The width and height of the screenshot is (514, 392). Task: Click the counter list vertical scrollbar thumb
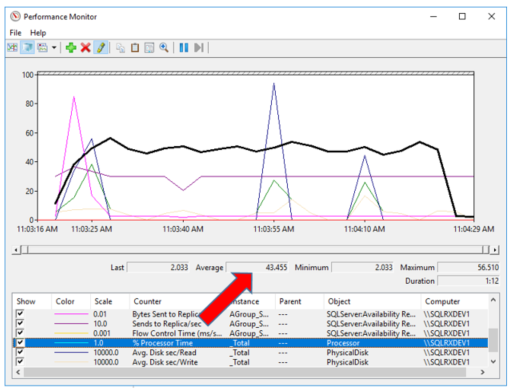click(x=493, y=340)
